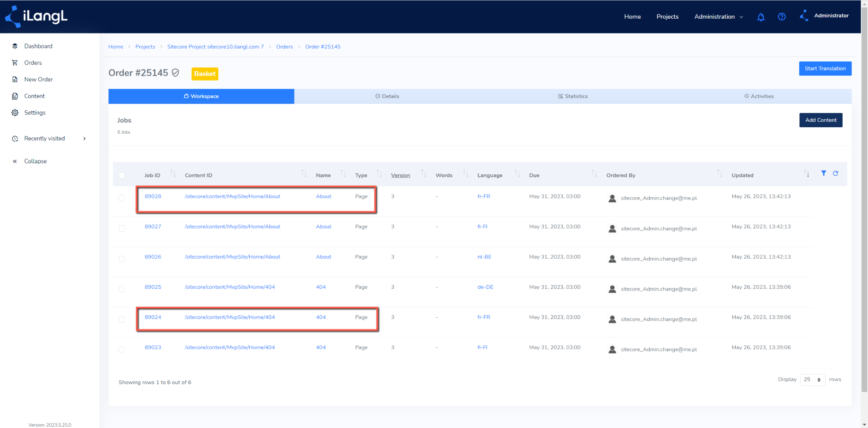Click the Version column header

coord(400,176)
